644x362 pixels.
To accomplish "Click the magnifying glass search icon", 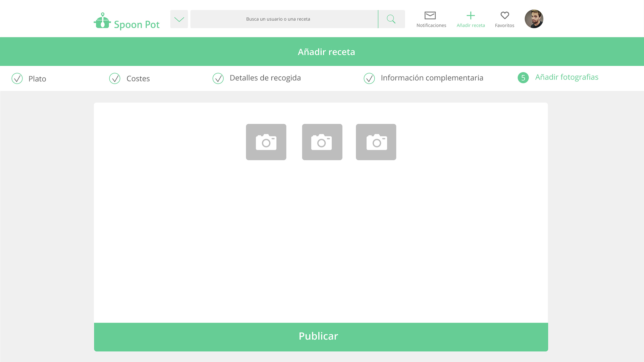I will 391,19.
